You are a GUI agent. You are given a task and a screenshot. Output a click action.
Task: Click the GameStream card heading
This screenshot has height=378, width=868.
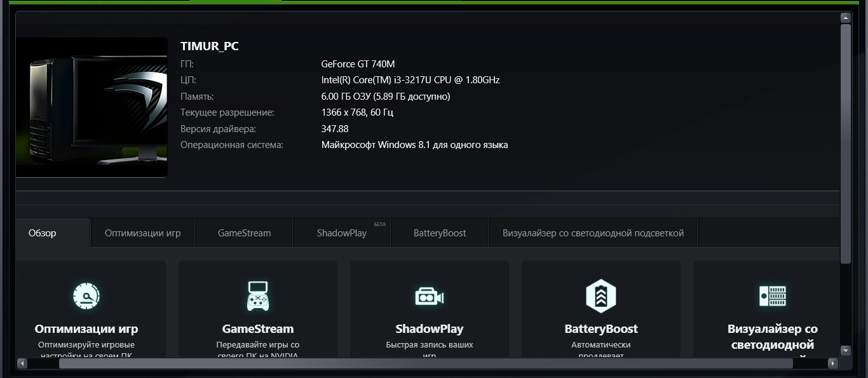click(258, 329)
